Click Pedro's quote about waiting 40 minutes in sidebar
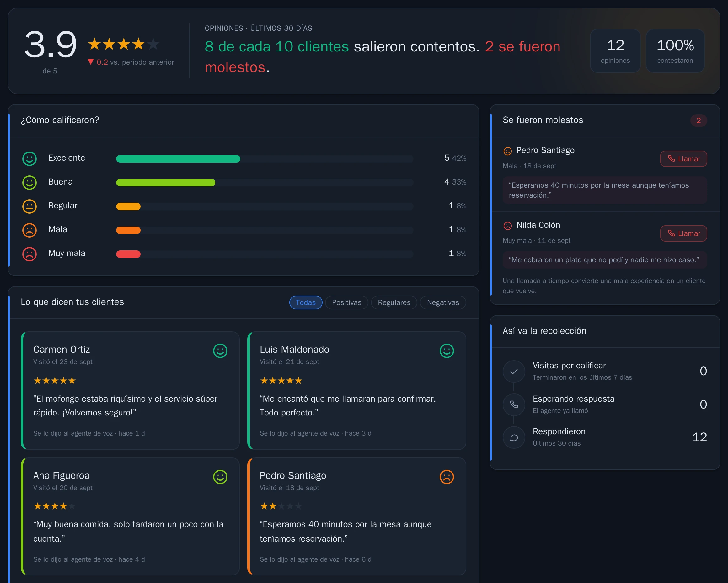Image resolution: width=728 pixels, height=583 pixels. (604, 190)
